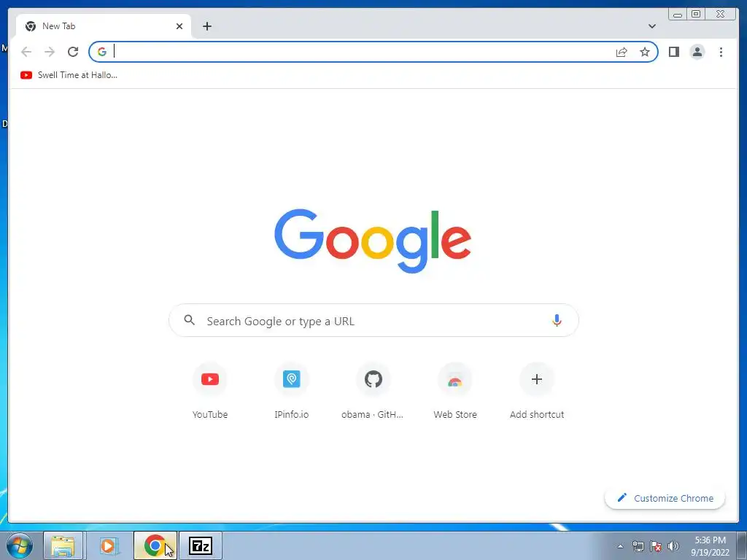Click the browser Back arrow
This screenshot has height=560, width=747.
click(26, 52)
